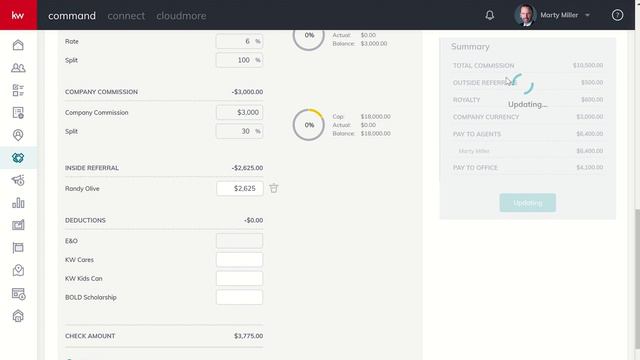Open the document with plus sidebar icon
Viewport: 640px width, 360px height.
click(x=18, y=113)
